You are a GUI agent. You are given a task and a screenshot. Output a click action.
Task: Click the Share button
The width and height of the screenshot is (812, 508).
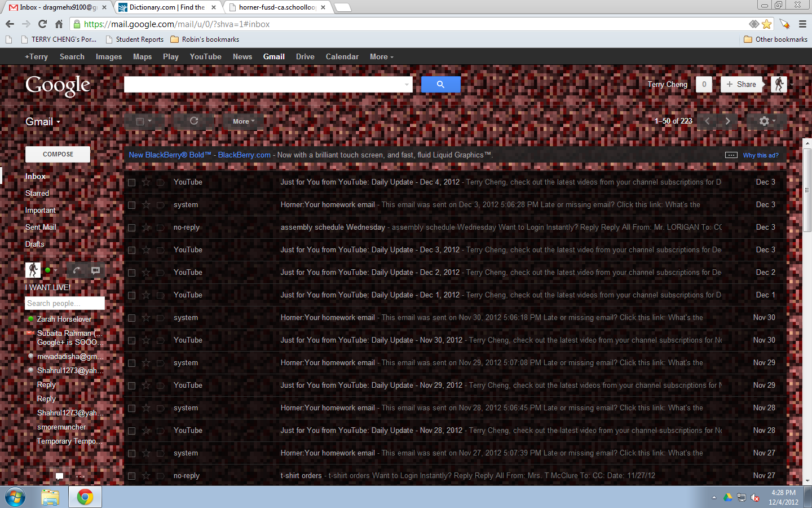tap(741, 85)
